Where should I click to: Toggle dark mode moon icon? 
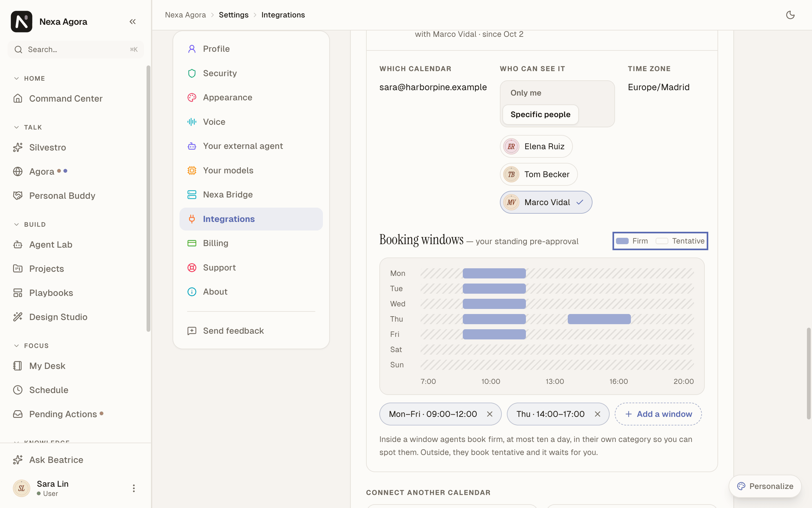[x=790, y=15]
